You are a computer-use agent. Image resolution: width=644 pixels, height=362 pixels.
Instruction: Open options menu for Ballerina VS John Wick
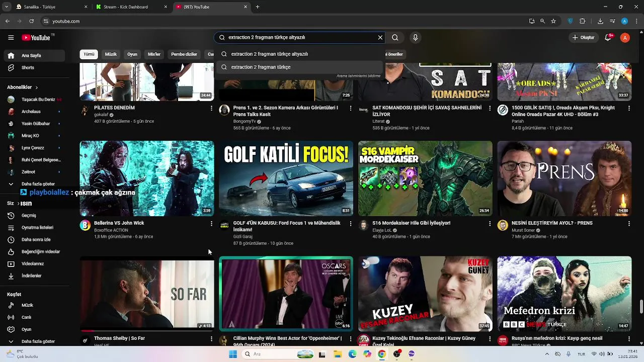click(211, 223)
